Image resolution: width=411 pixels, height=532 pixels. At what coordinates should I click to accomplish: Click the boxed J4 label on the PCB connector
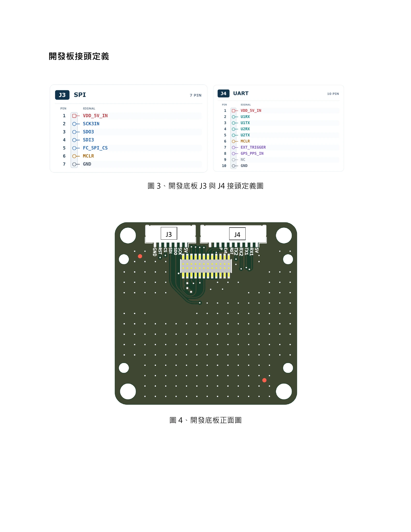point(237,234)
